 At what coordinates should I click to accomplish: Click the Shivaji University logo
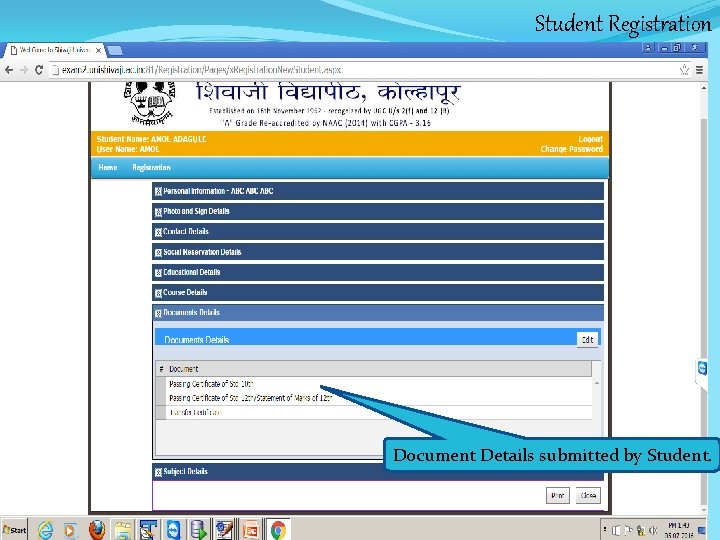pos(150,103)
